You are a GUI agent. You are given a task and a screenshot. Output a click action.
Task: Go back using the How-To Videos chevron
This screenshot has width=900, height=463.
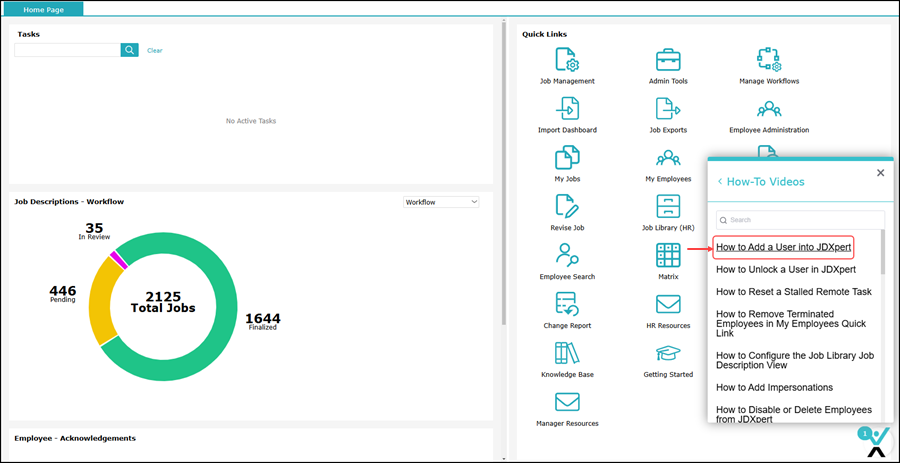point(720,182)
